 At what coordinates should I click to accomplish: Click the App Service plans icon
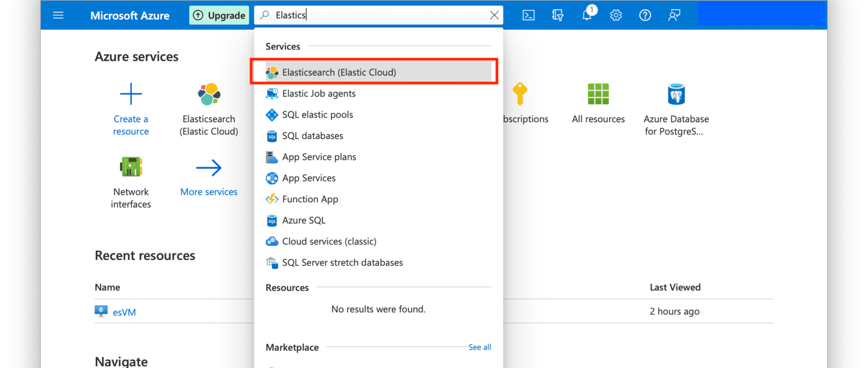coord(272,157)
